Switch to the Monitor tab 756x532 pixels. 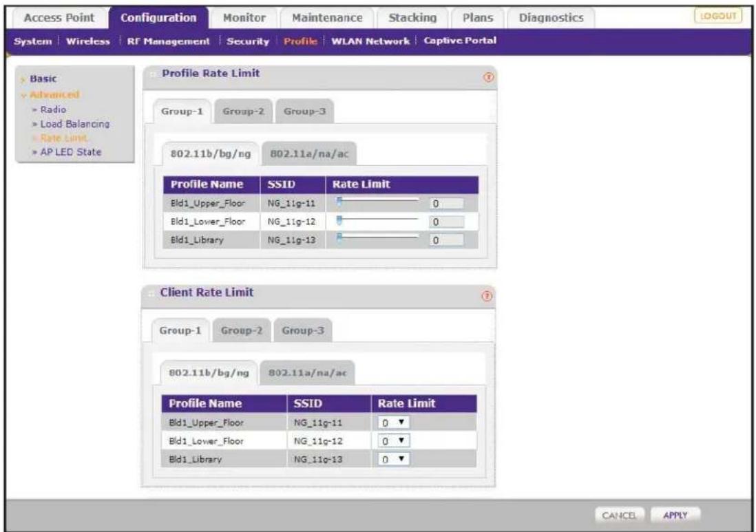(x=244, y=18)
